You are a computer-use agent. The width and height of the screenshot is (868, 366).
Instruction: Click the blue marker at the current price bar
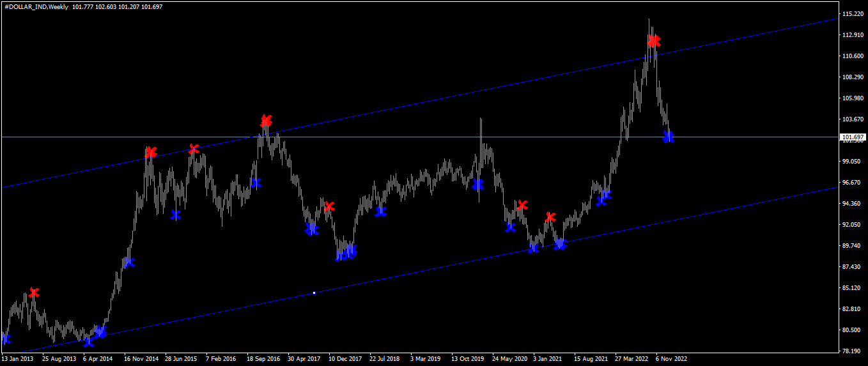pos(669,136)
